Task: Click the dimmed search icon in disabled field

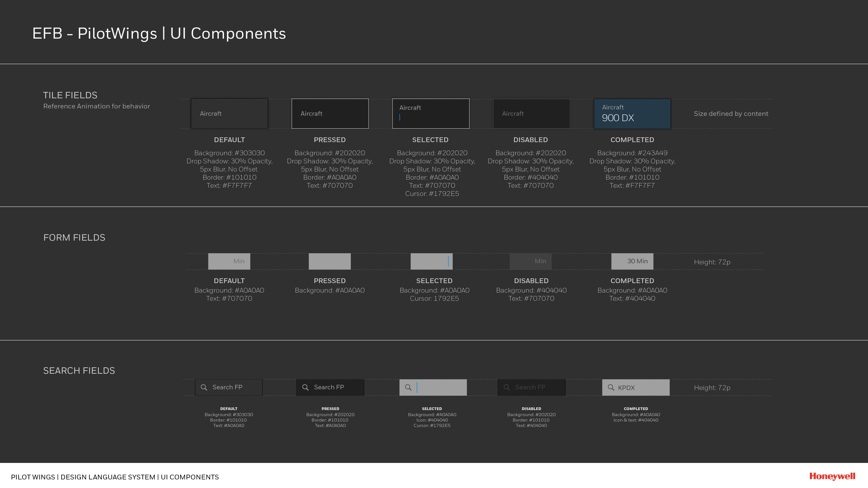Action: [506, 387]
